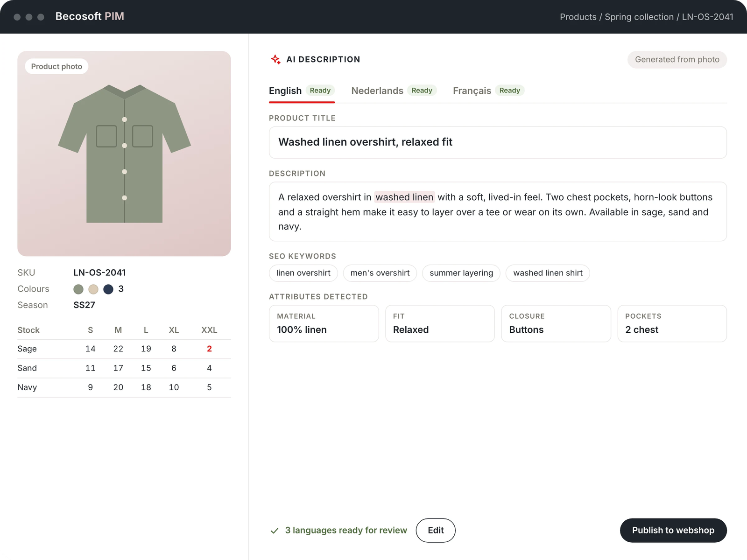Image resolution: width=747 pixels, height=560 pixels.
Task: Click the Navy M stock value 20
Action: 118,387
